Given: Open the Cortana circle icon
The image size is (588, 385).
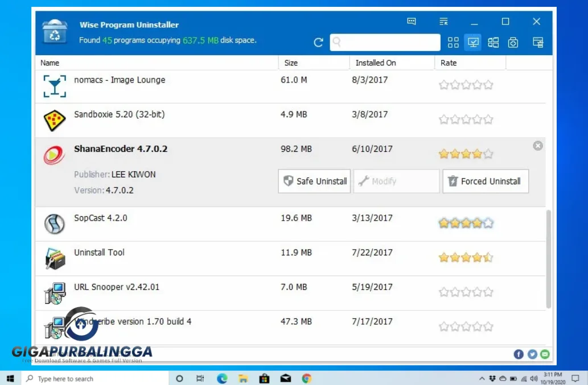Looking at the screenshot, I should (x=179, y=379).
